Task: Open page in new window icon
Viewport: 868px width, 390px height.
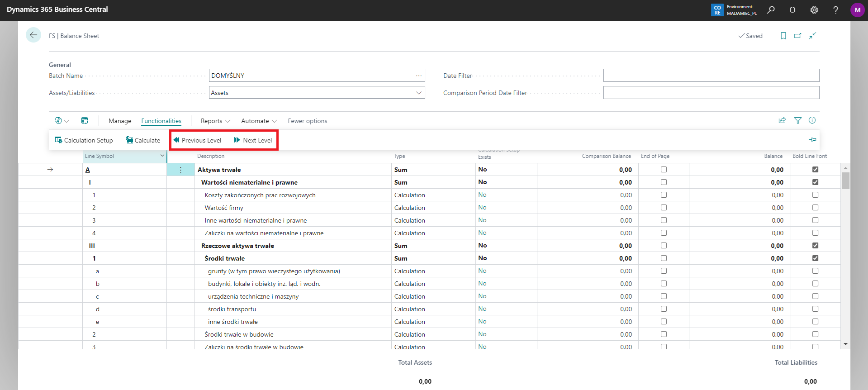Action: click(798, 36)
